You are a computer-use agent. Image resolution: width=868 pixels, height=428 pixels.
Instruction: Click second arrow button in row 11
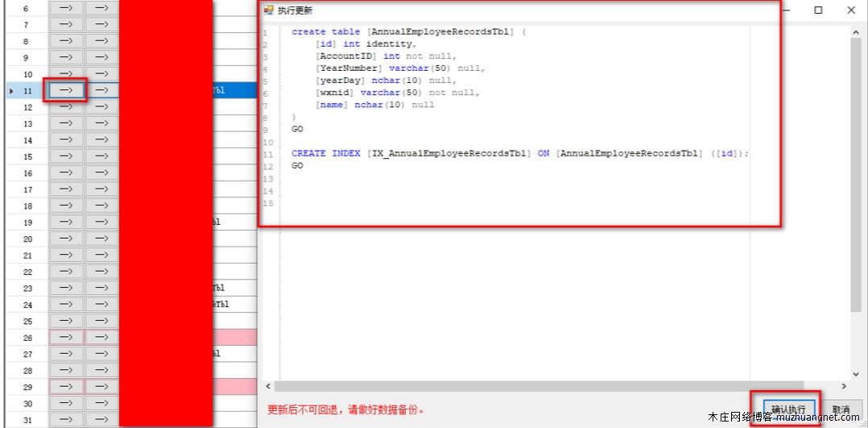tap(101, 90)
